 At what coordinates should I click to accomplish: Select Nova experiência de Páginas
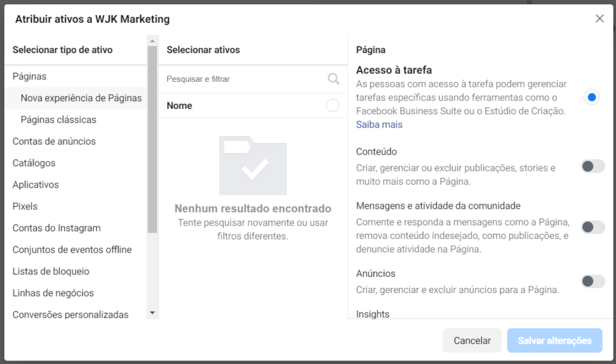81,98
